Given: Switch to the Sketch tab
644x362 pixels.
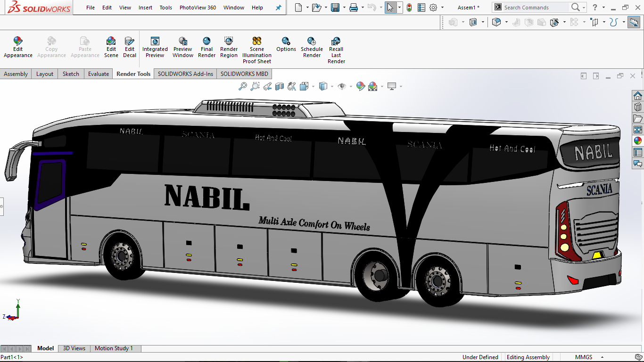Looking at the screenshot, I should pyautogui.click(x=71, y=74).
